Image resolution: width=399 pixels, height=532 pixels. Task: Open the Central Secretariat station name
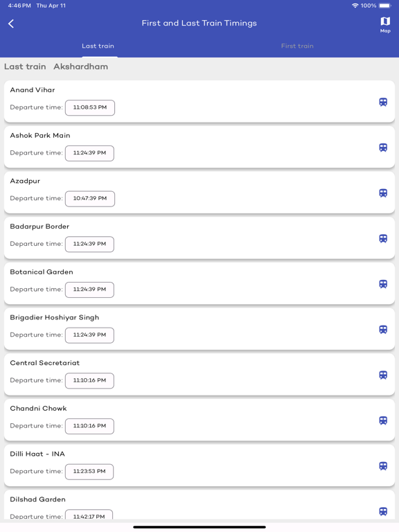(45, 363)
